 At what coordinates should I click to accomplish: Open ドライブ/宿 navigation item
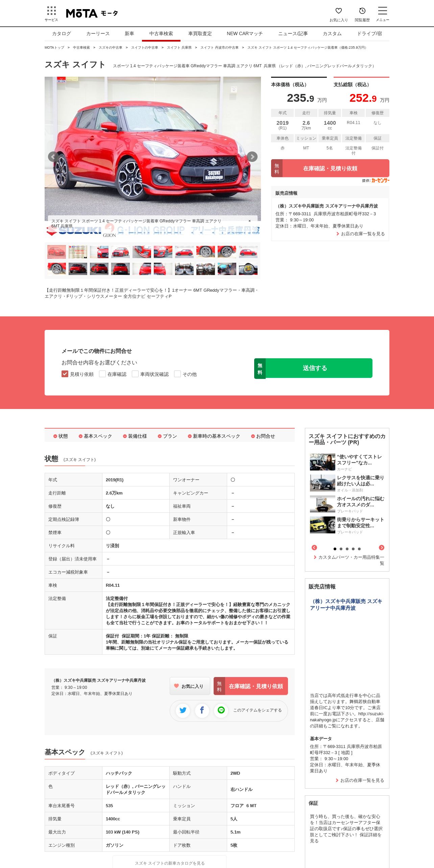(370, 33)
